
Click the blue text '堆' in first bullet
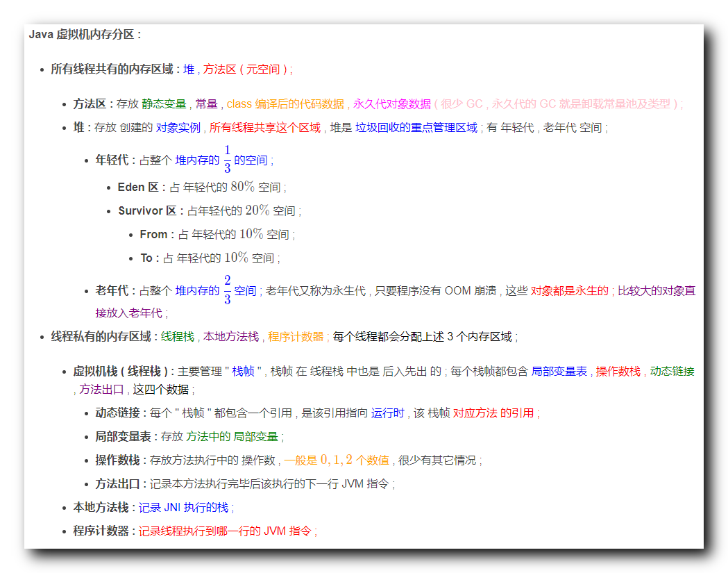189,69
